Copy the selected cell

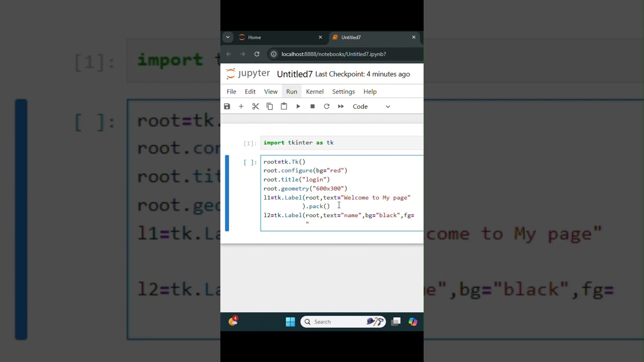coord(270,107)
